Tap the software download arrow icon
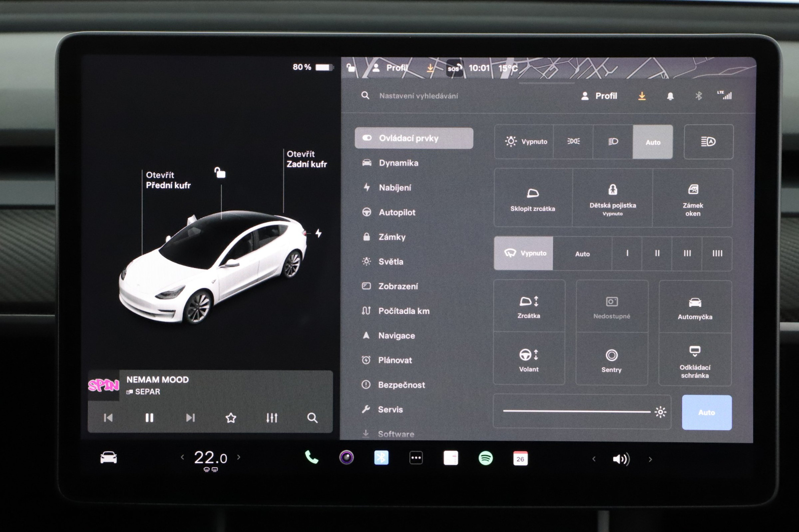 tap(642, 96)
